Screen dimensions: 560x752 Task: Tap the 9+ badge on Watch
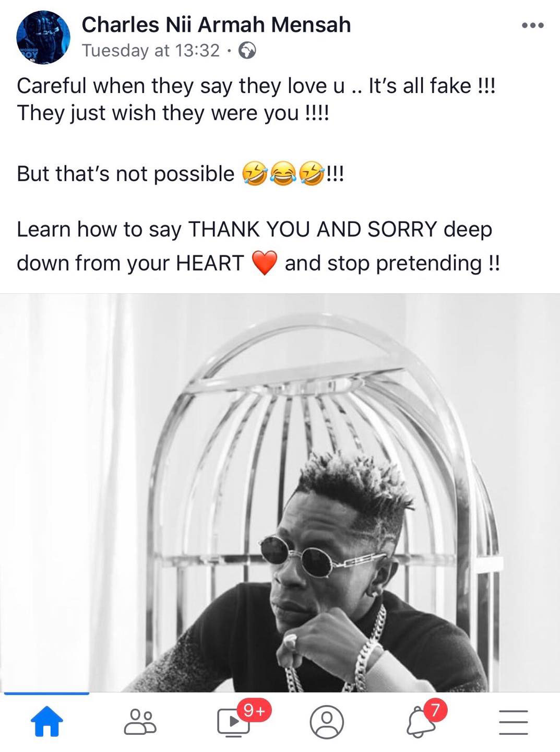pyautogui.click(x=254, y=711)
